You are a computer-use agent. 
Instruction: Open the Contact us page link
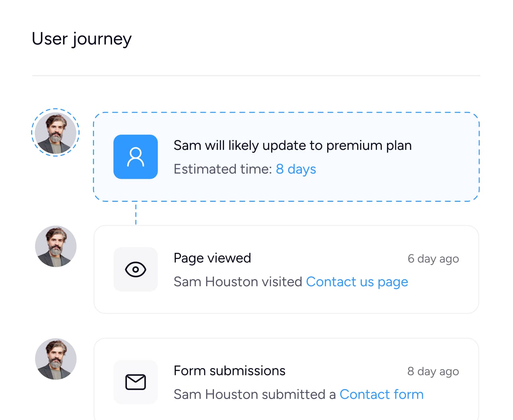pos(357,282)
